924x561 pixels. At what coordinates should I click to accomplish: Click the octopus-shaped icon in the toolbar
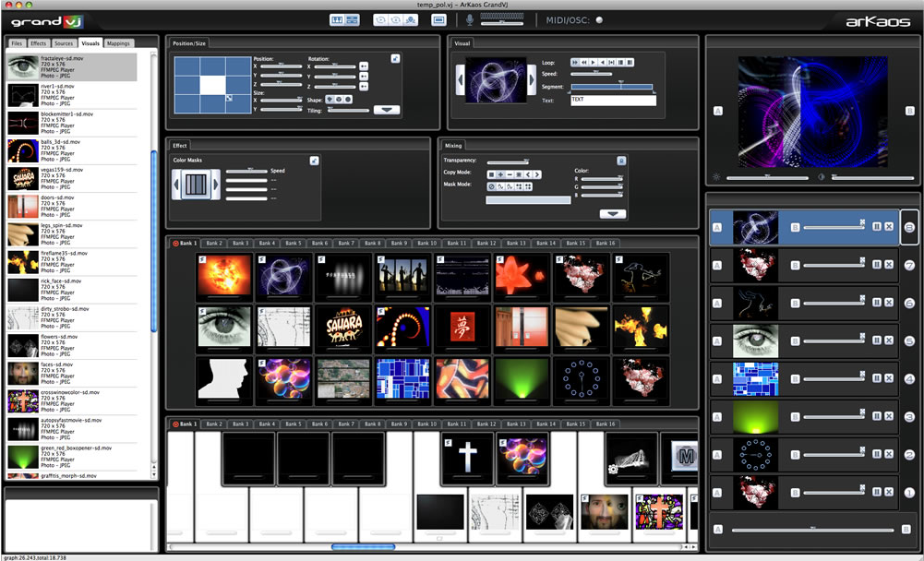point(411,20)
